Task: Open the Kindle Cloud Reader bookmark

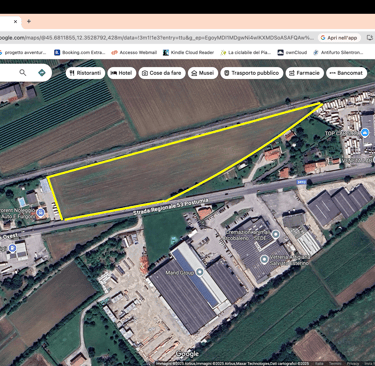Action: point(188,52)
